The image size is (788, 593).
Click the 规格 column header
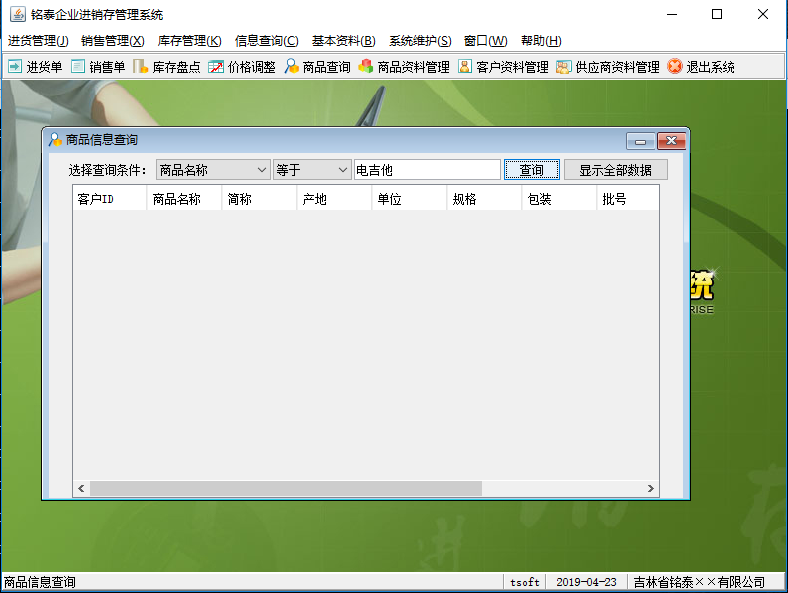click(484, 199)
